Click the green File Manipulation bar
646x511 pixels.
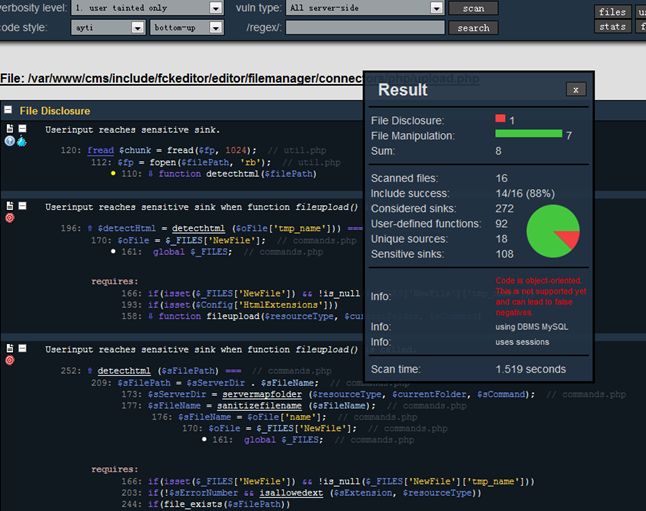529,134
